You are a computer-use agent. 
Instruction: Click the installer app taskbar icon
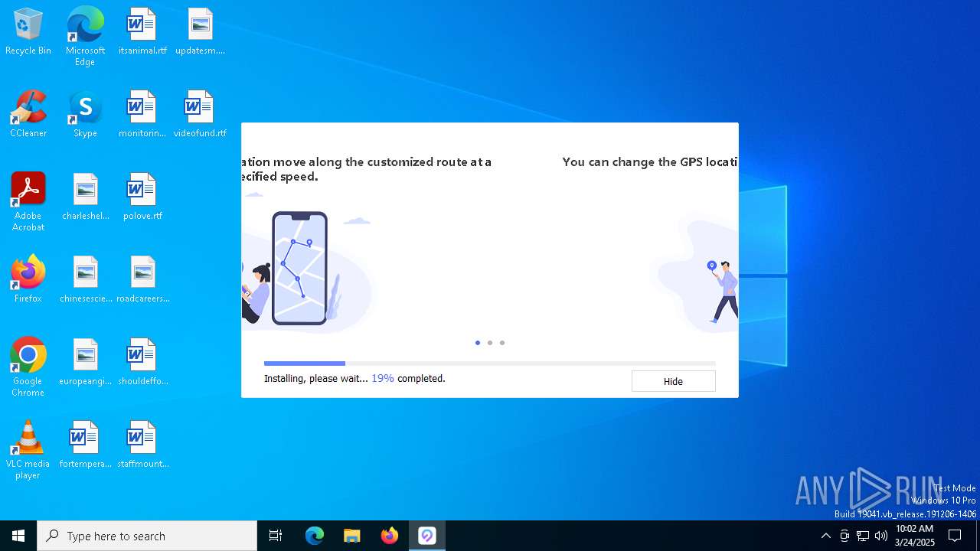tap(427, 536)
